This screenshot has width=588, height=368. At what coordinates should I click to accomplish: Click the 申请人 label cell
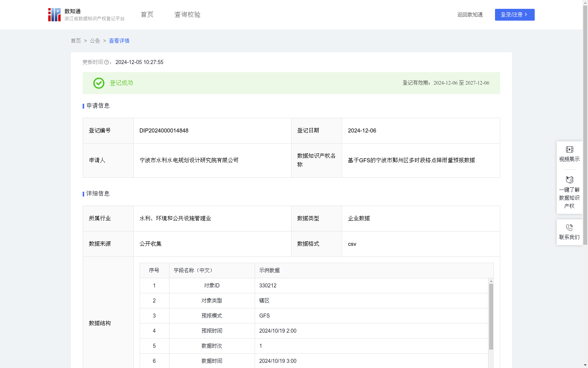(x=108, y=160)
